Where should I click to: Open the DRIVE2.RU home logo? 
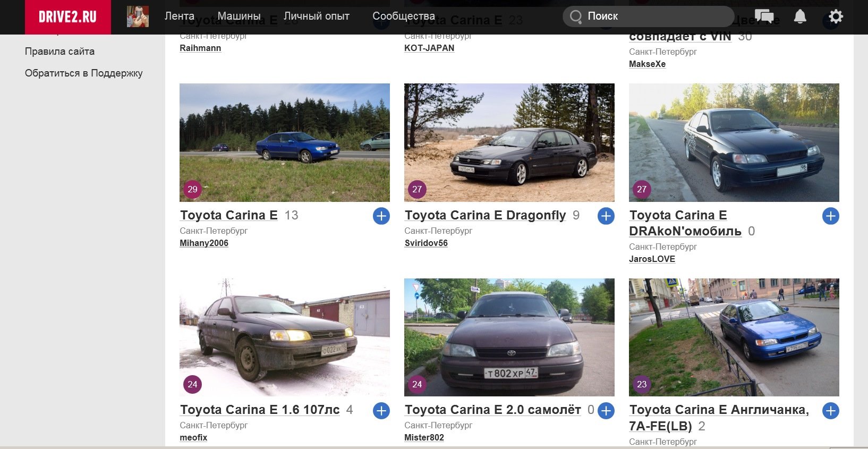(68, 17)
